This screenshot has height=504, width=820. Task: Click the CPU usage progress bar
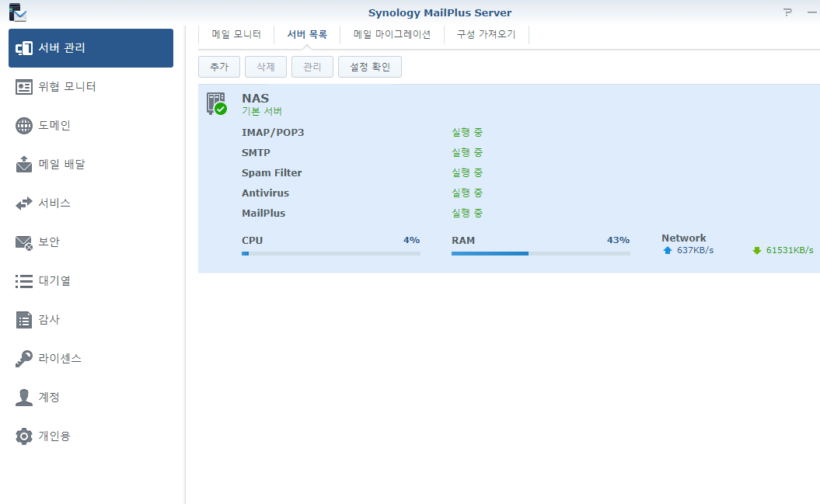331,254
